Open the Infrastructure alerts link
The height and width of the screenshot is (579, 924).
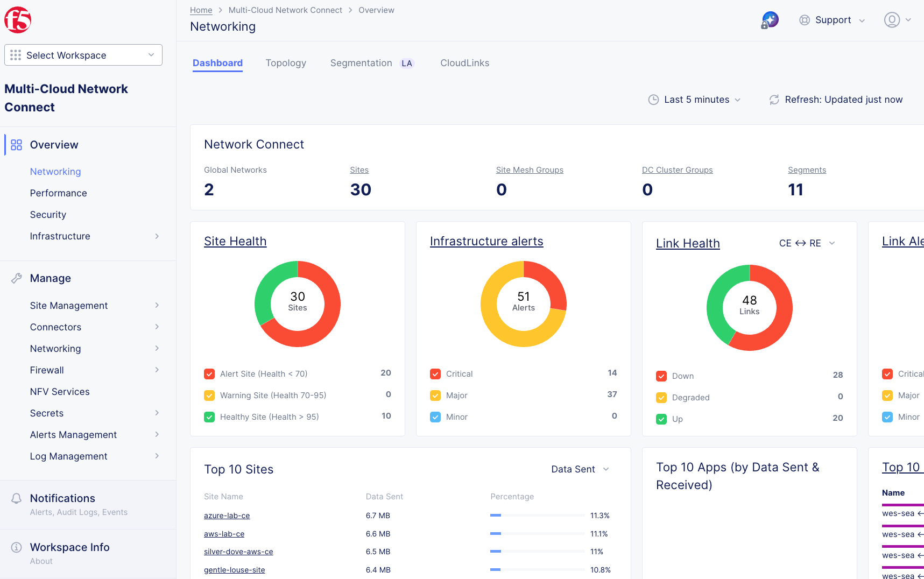coord(486,241)
